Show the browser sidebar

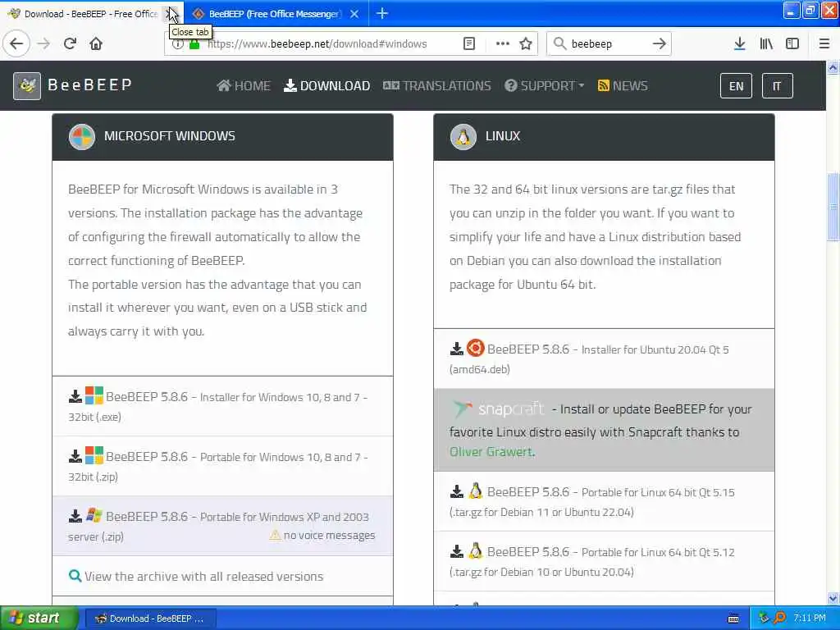[792, 43]
